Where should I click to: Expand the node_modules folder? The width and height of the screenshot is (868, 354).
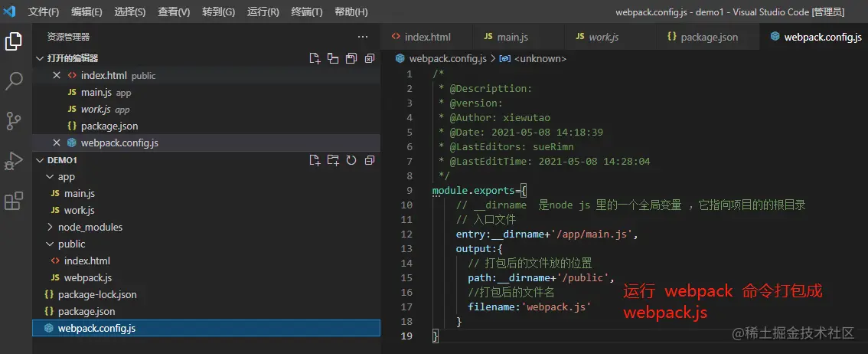pyautogui.click(x=50, y=227)
